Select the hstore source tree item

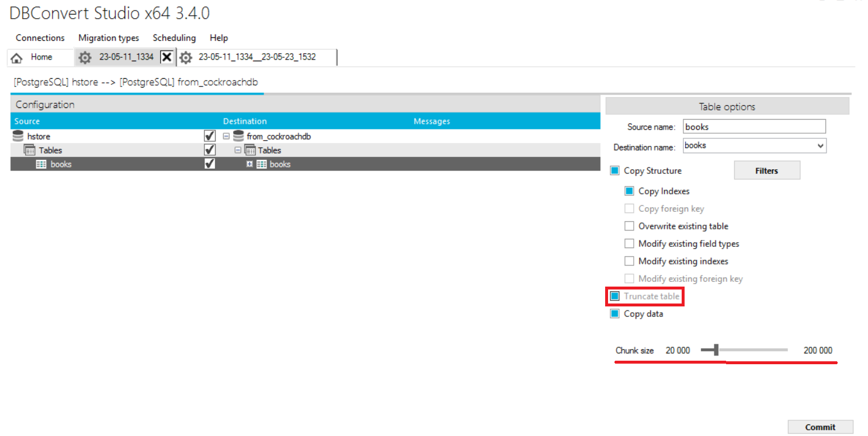(x=39, y=137)
